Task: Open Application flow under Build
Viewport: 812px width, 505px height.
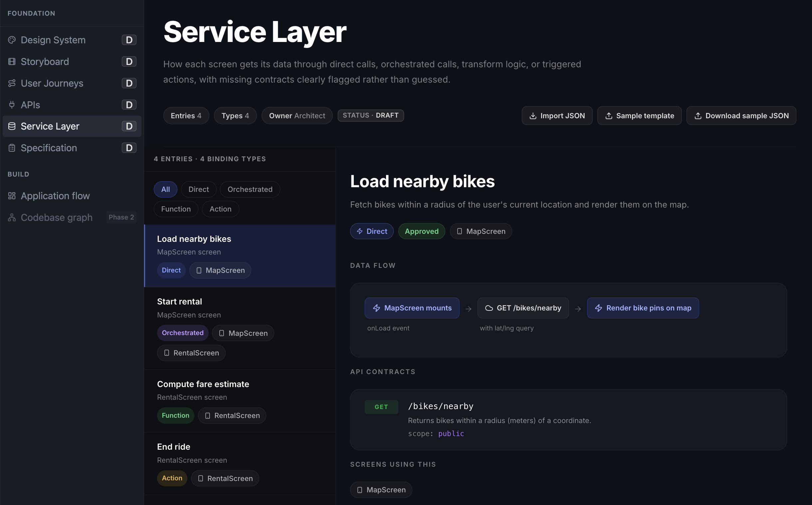Action: click(72, 196)
